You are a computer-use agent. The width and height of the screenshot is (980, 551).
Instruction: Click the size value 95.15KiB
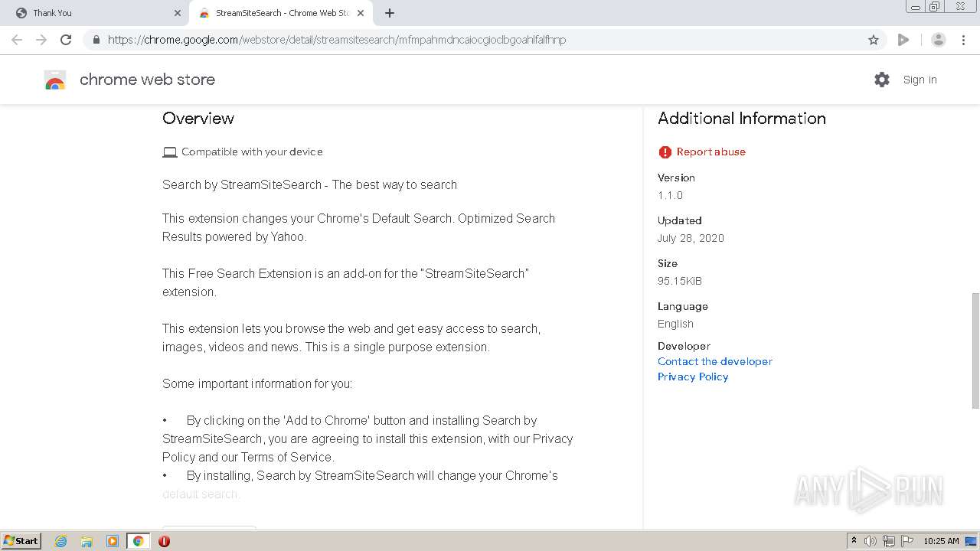point(680,281)
